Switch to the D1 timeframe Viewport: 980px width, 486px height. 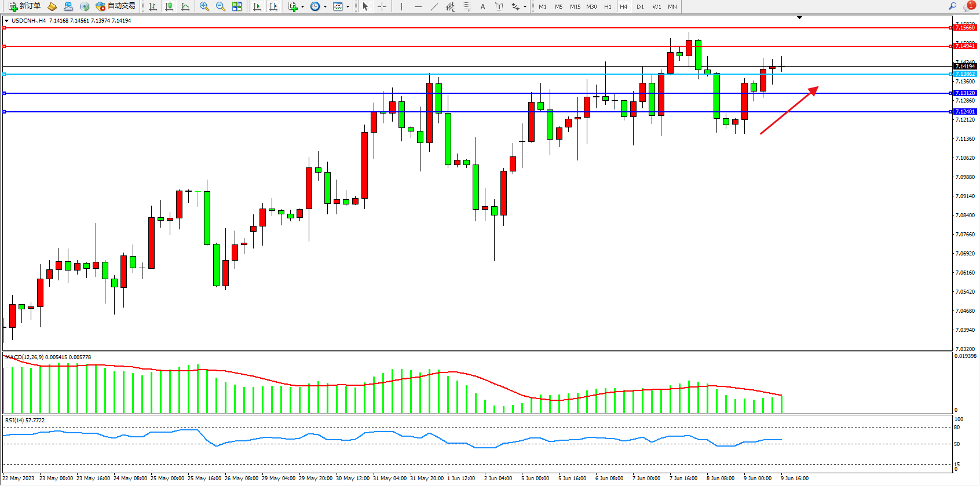[x=640, y=6]
